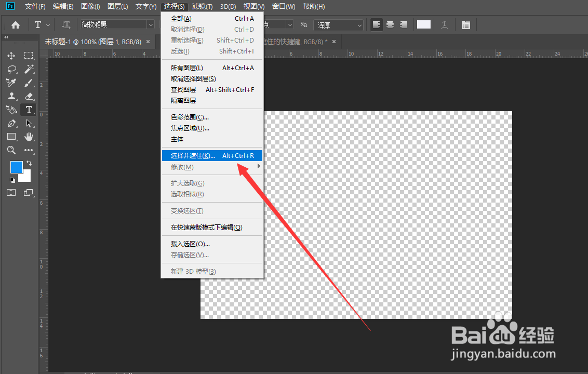Toggle text orientation icon

pos(66,25)
